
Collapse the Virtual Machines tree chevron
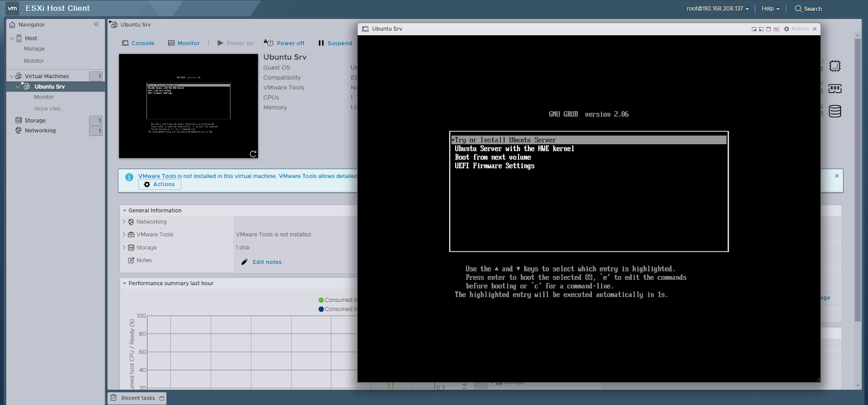click(12, 76)
